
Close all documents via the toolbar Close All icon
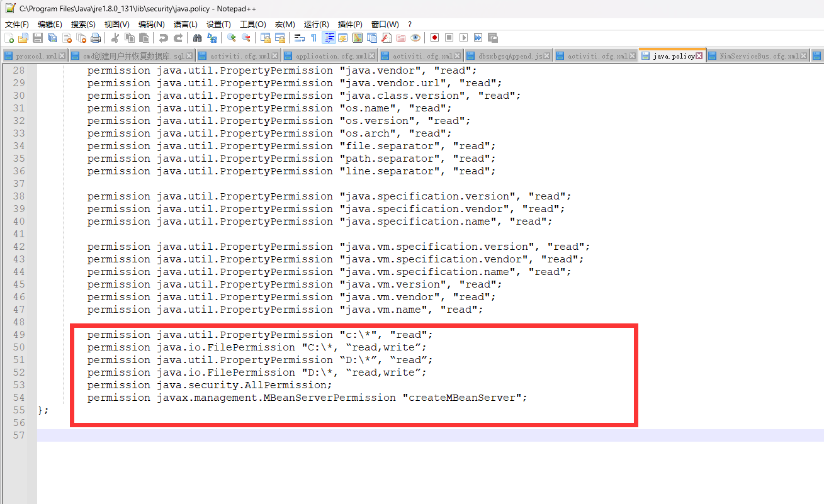click(81, 38)
